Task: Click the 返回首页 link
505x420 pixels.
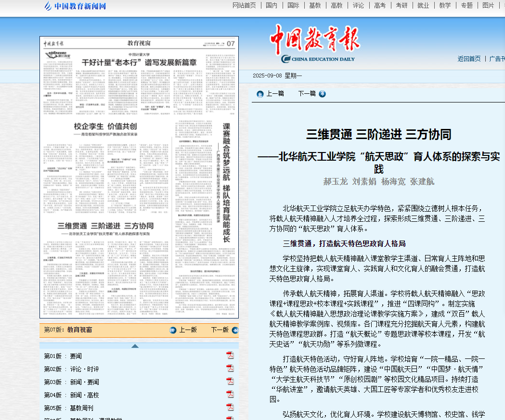Action: [x=469, y=59]
